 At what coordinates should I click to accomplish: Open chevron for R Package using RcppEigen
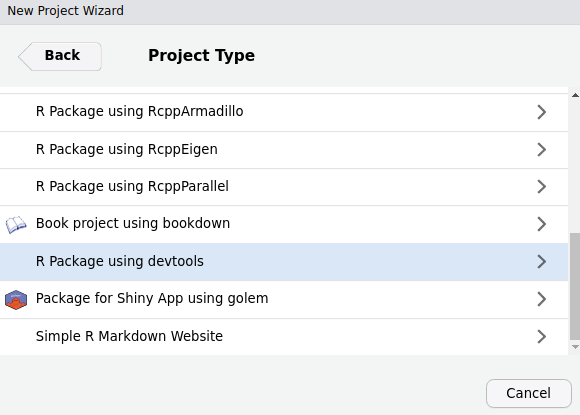[x=542, y=149]
